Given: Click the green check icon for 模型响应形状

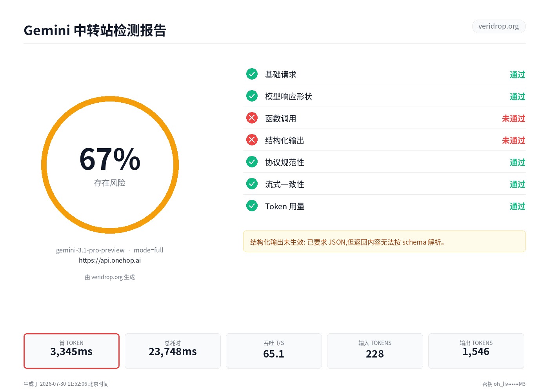Looking at the screenshot, I should 252,96.
